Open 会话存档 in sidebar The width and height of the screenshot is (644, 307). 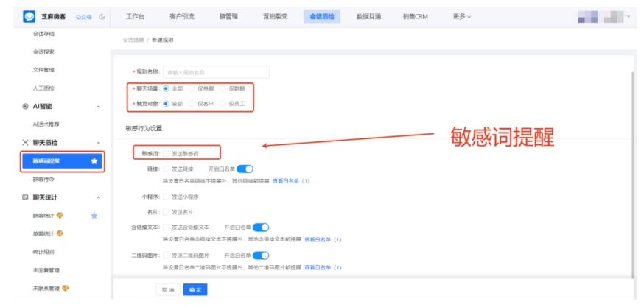pos(43,34)
